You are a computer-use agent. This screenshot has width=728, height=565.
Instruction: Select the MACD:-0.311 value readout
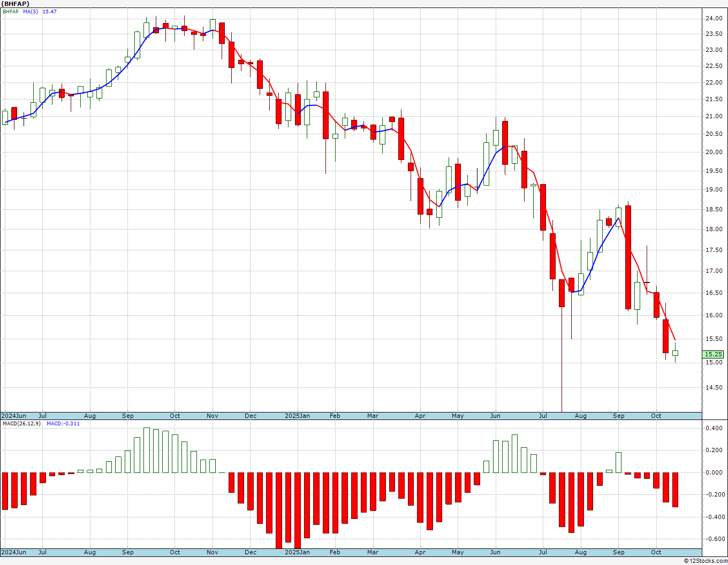coord(63,423)
